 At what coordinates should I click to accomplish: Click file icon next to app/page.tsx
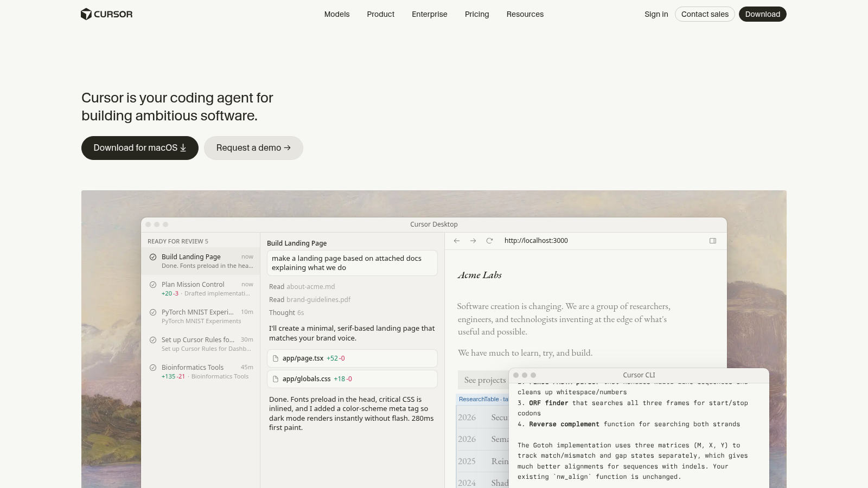pyautogui.click(x=276, y=358)
